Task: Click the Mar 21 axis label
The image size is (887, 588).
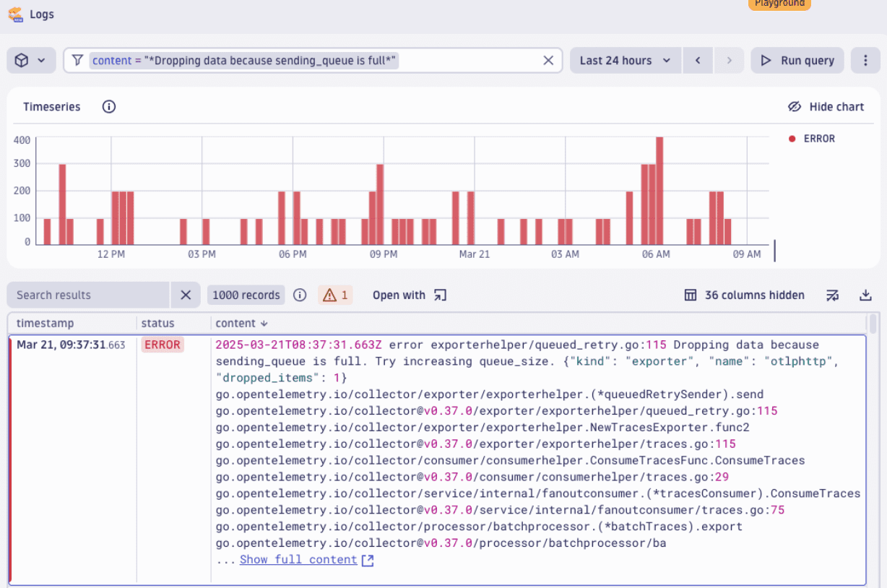Action: click(x=475, y=254)
